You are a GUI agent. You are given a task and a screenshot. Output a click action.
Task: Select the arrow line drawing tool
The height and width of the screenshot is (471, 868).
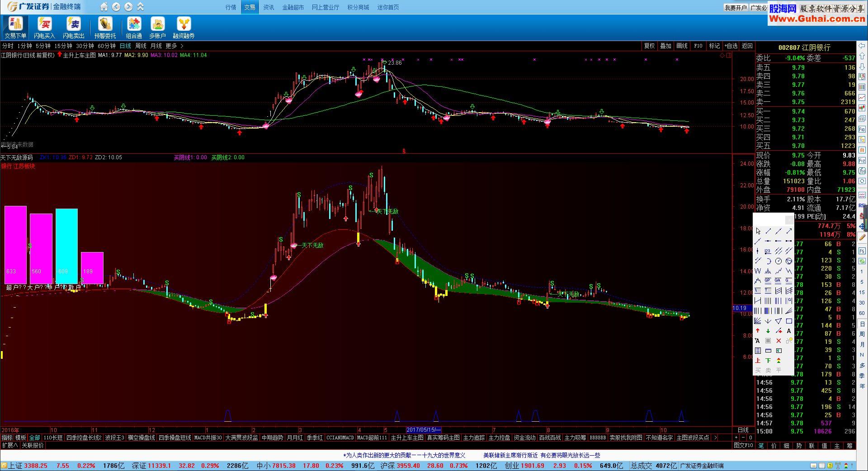(x=789, y=231)
